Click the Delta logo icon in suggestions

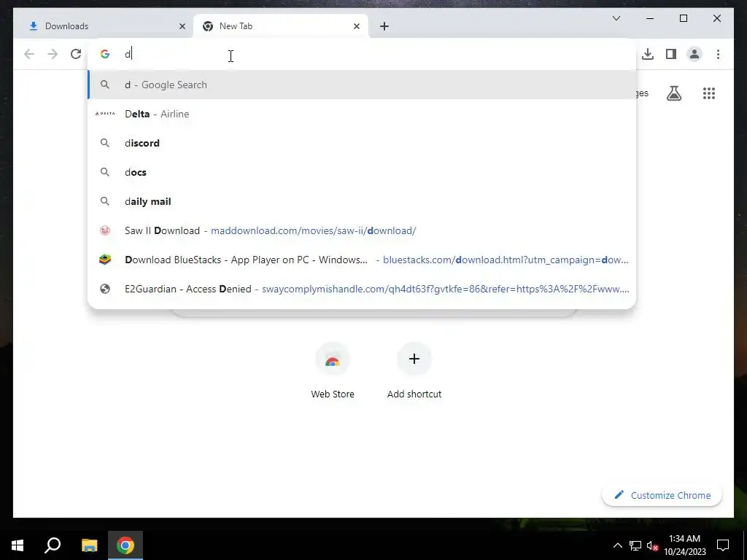tap(105, 114)
